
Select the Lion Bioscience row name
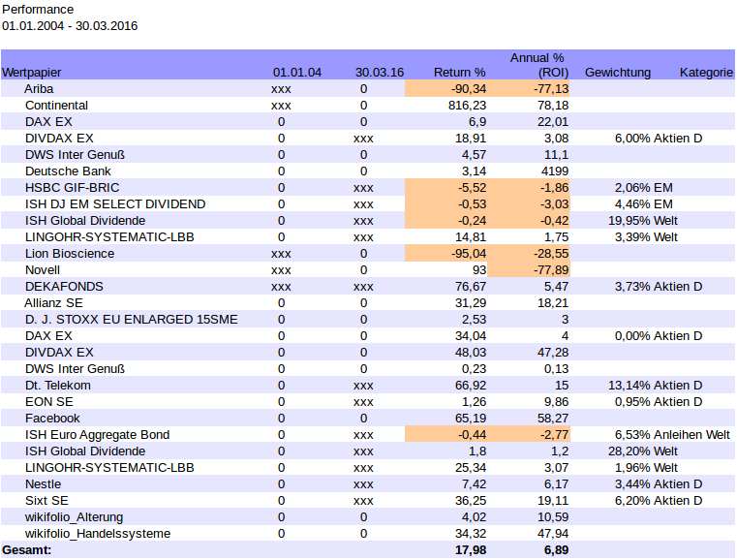(x=70, y=254)
